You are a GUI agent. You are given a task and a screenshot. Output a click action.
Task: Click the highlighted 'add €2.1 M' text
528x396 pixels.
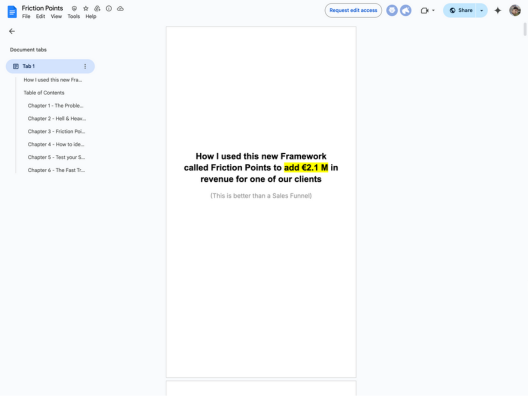coord(306,168)
